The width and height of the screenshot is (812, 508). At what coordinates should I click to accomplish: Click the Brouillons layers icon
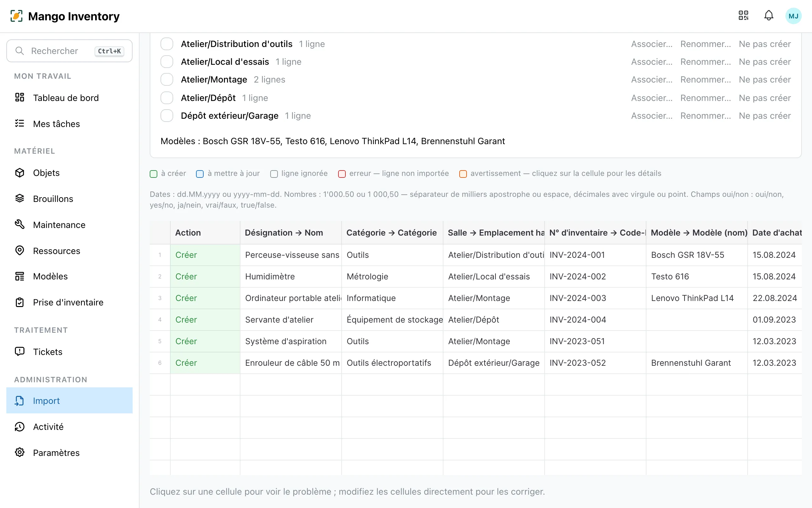click(x=20, y=198)
